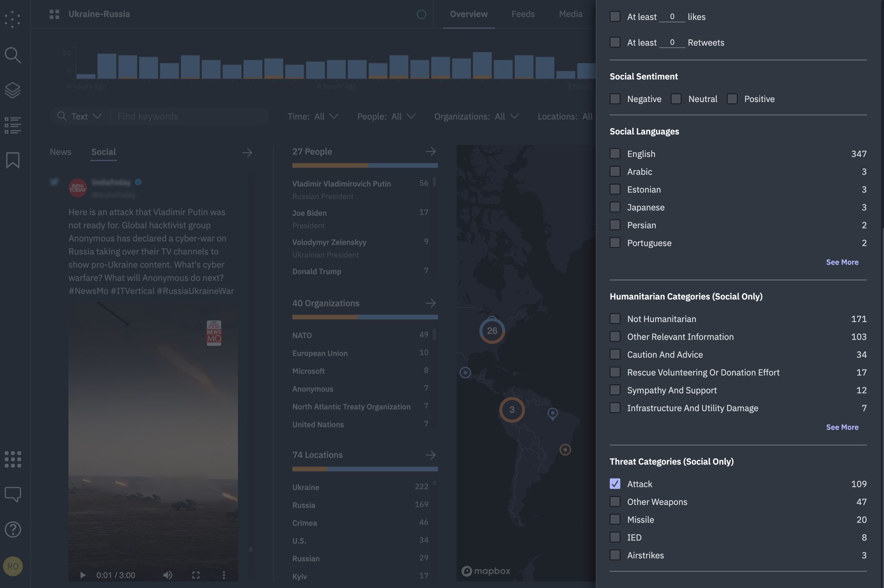Click See More under Social Languages
The image size is (884, 588).
point(842,262)
